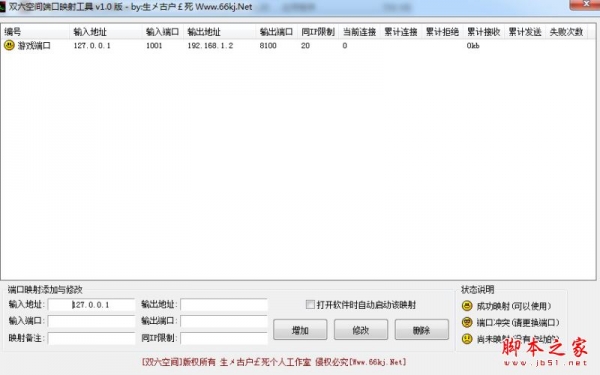
Task: Sort by the 当前连接 column header
Action: 359,32
